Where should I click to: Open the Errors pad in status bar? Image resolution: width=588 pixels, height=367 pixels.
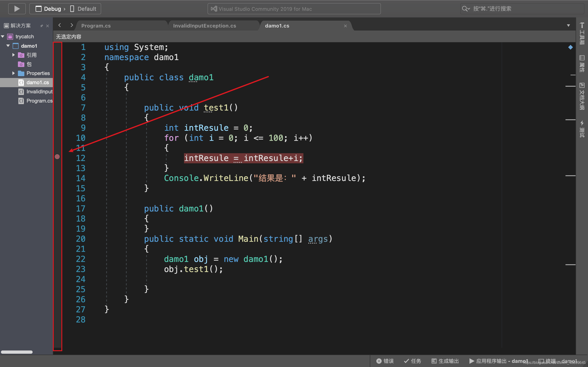(385, 361)
